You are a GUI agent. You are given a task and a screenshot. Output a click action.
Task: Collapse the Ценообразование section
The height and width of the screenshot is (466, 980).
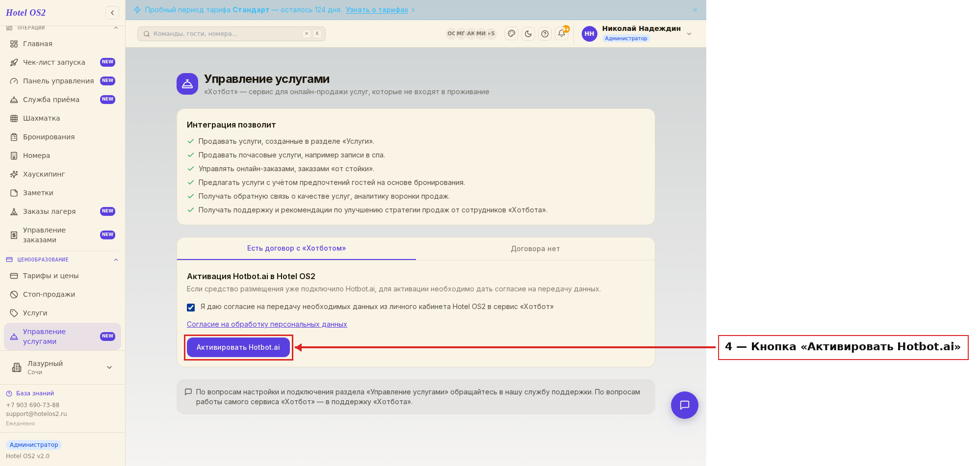pyautogui.click(x=116, y=260)
